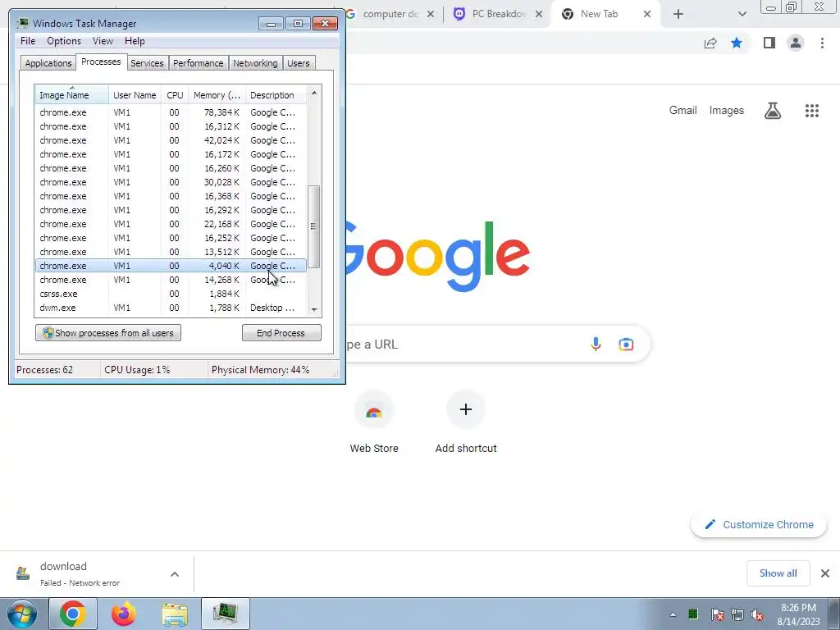The height and width of the screenshot is (630, 840).
Task: Sort processes by User Name column
Action: [x=135, y=95]
